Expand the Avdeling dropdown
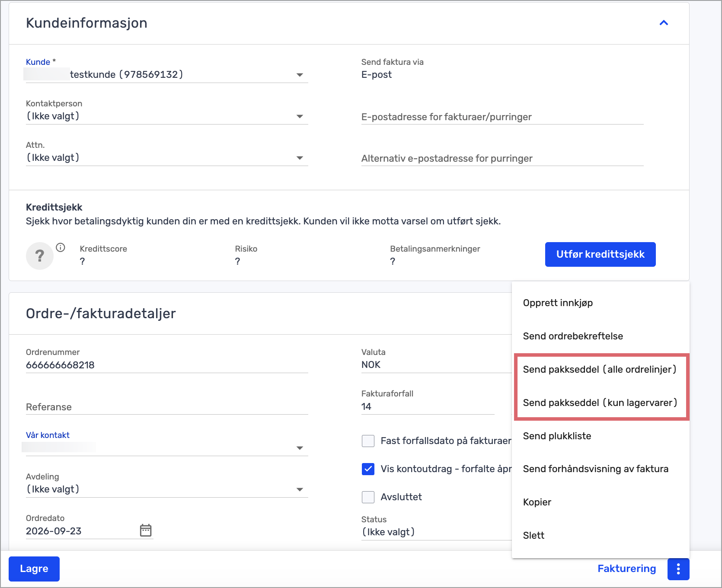Screen dimensions: 722x588 pos(167,489)
